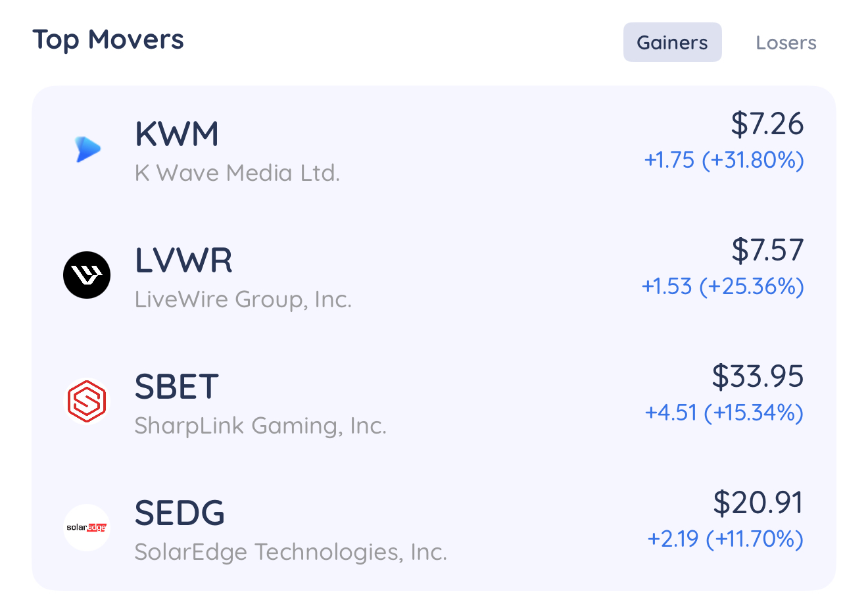Click the LiveWire black circular logo
This screenshot has width=868, height=602.
click(87, 275)
